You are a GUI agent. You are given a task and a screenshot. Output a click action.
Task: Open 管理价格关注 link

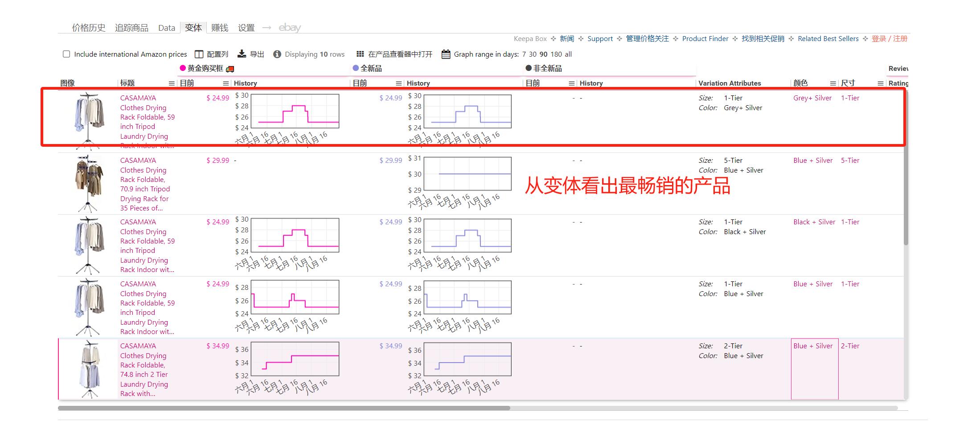[648, 39]
